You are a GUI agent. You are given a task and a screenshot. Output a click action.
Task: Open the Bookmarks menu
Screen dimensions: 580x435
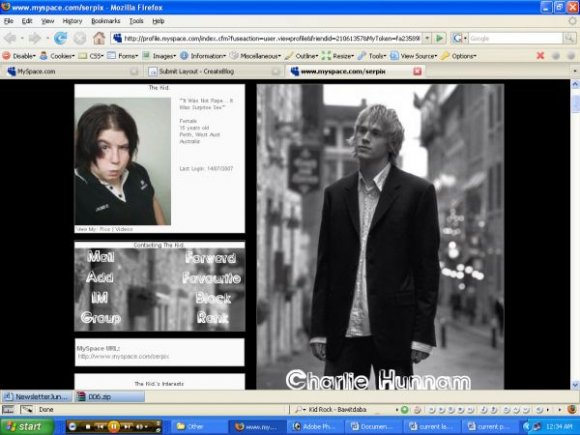[106, 21]
